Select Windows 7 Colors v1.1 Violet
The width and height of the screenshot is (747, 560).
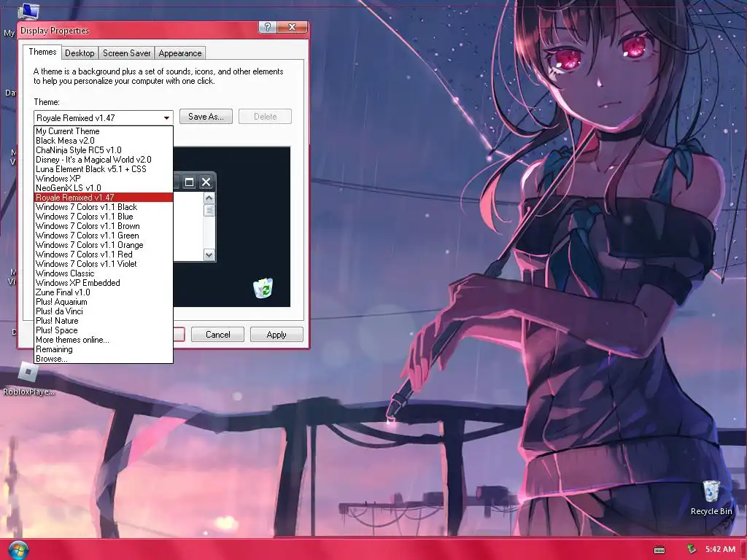coord(104,264)
